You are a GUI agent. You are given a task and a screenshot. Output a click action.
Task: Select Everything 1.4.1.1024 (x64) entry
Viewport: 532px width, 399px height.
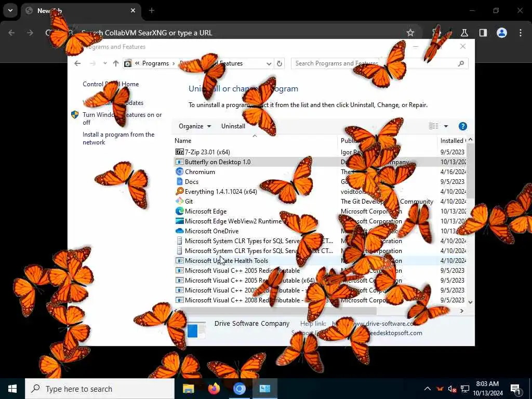(320, 191)
